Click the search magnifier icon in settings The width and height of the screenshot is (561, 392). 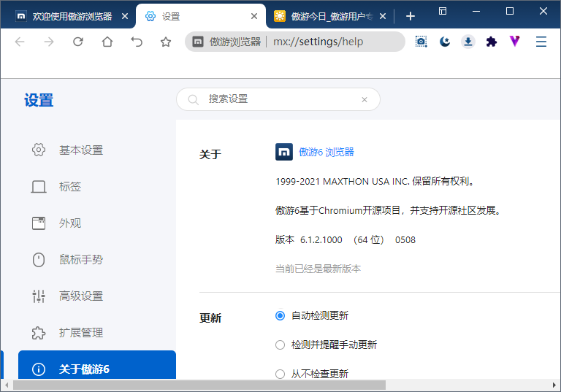[193, 99]
